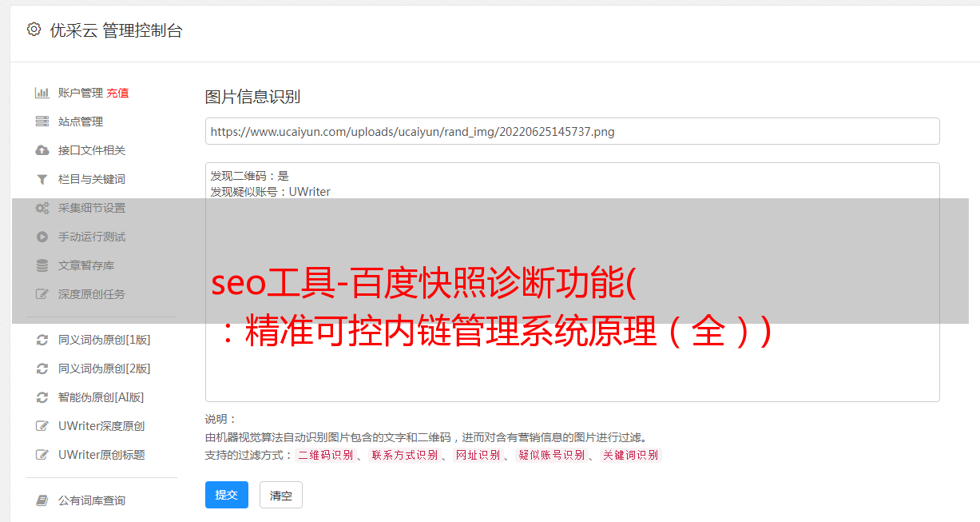Select UWriter原创标题 in the sidebar

click(101, 455)
